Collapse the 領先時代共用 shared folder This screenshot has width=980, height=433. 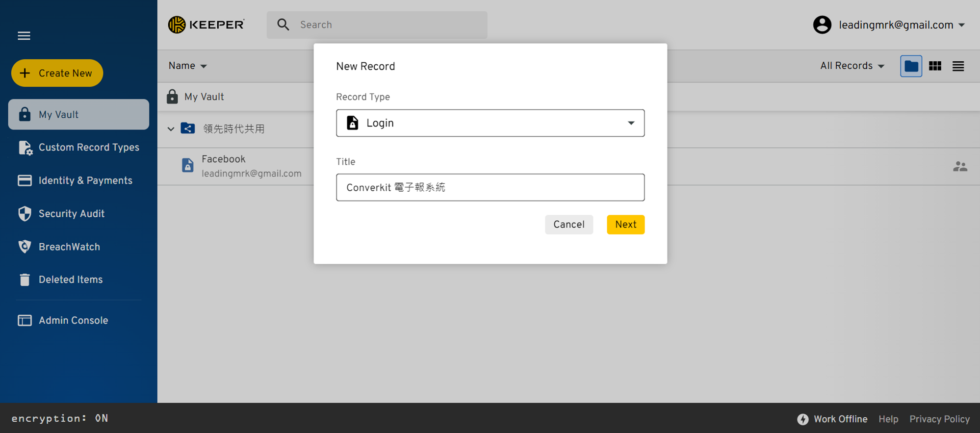point(171,129)
